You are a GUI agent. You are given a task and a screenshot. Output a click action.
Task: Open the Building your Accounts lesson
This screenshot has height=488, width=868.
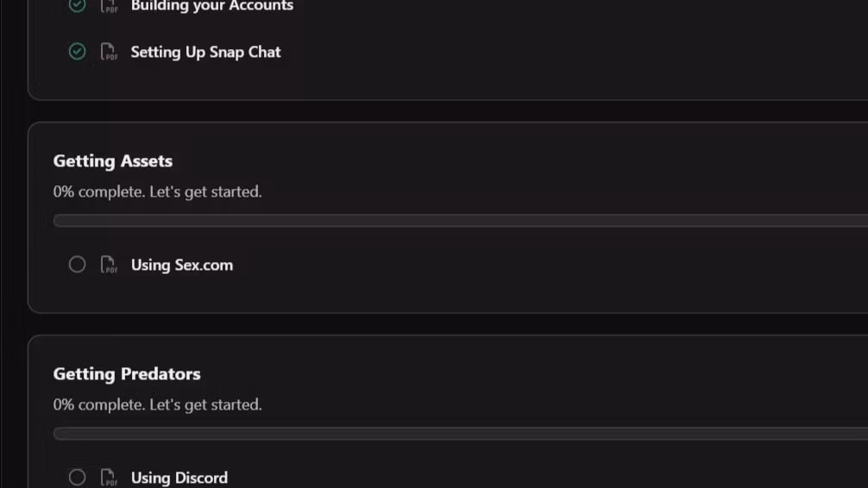tap(212, 5)
